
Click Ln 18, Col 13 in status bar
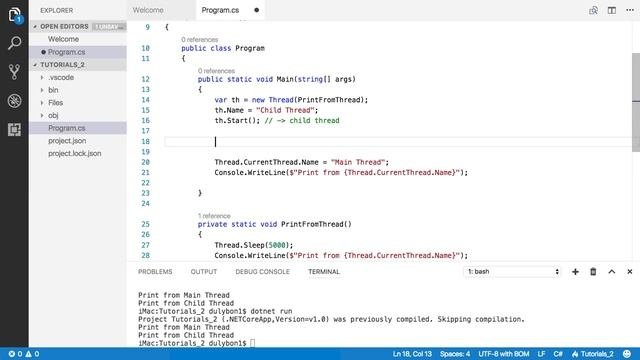click(412, 354)
